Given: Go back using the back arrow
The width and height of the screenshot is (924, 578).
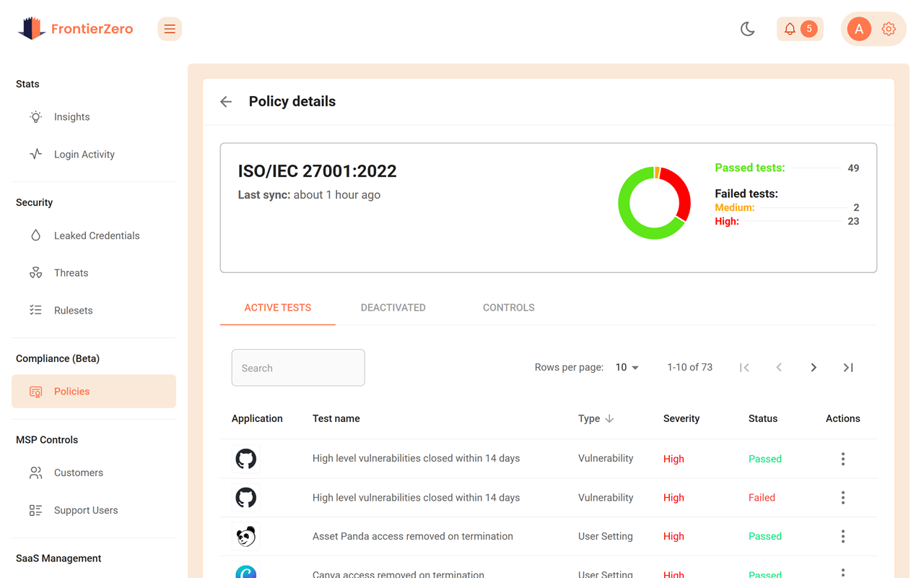Looking at the screenshot, I should pos(226,101).
